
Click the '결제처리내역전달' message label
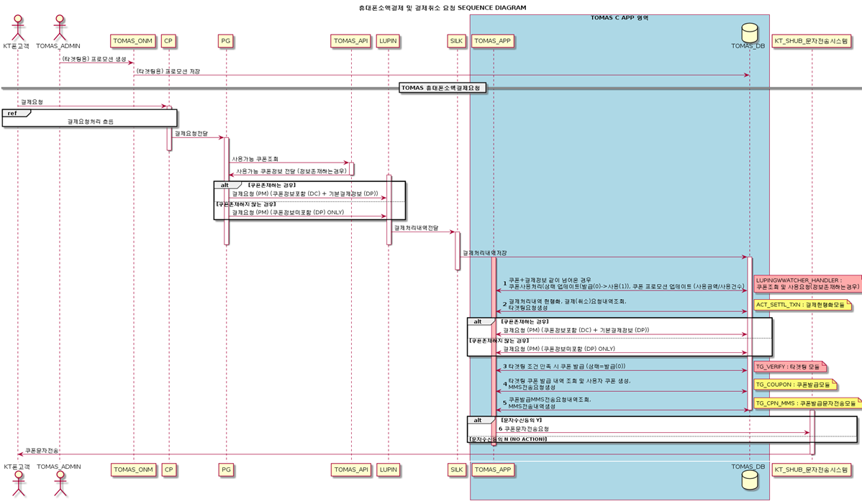point(416,229)
